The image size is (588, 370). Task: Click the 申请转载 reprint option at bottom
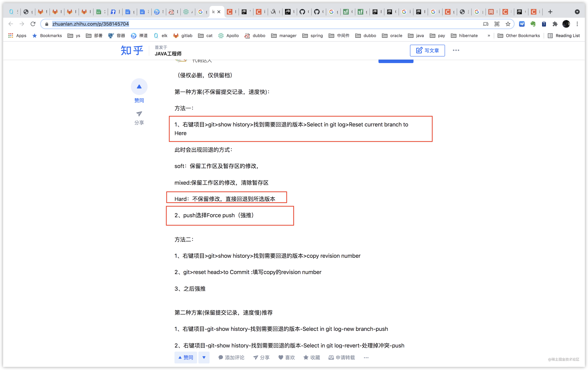pos(341,357)
